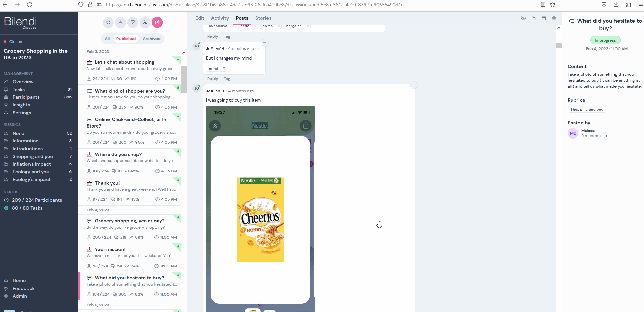Image resolution: width=644 pixels, height=312 pixels.
Task: Remove the 'mind' tag from JoAllen19's reply
Action: point(224,68)
